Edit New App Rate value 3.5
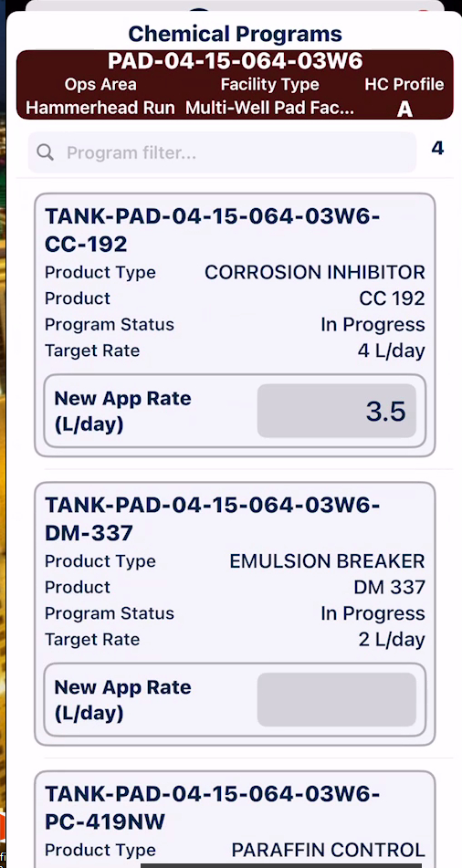 click(336, 411)
